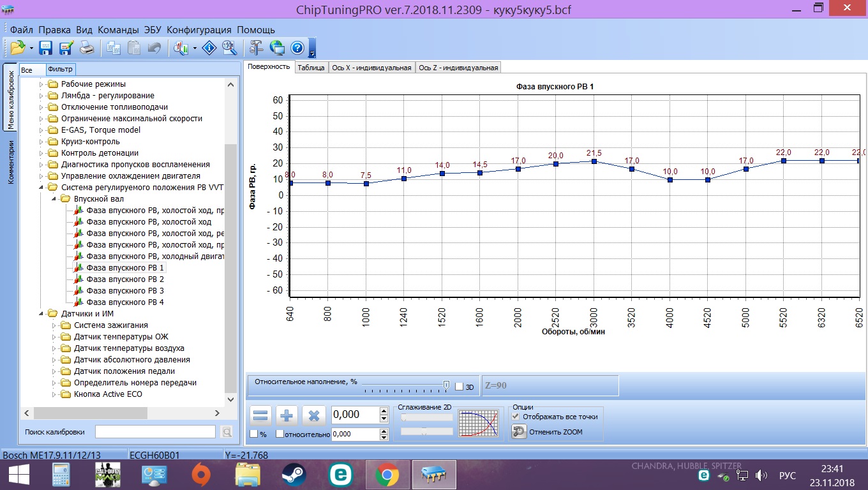Toggle the % checkbox
The height and width of the screenshot is (490, 868).
[253, 434]
